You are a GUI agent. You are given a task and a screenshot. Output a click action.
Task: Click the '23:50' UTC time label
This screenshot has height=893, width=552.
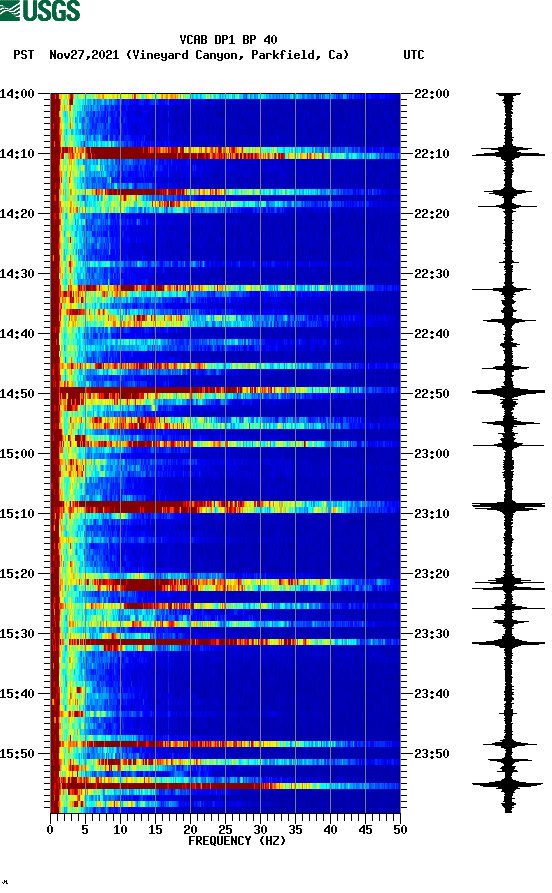432,753
